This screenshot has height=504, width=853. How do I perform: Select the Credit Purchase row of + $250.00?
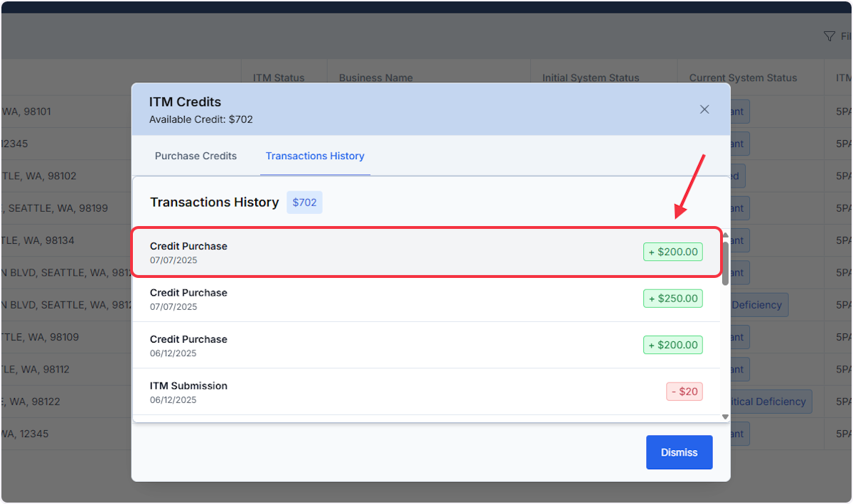[426, 299]
